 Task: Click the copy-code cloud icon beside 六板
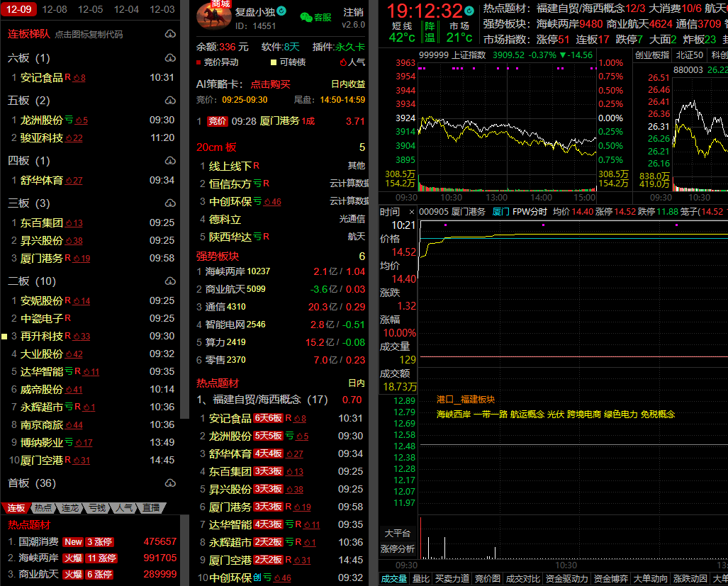click(x=170, y=58)
